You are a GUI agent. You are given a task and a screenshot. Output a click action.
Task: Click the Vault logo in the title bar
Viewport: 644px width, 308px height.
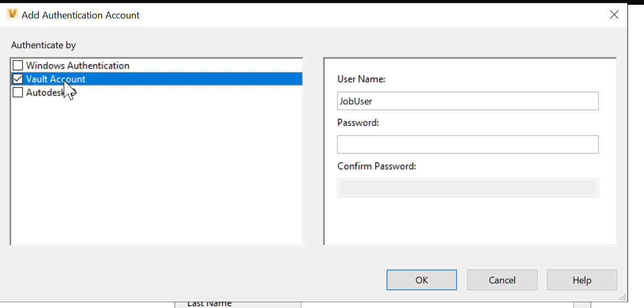coord(12,14)
